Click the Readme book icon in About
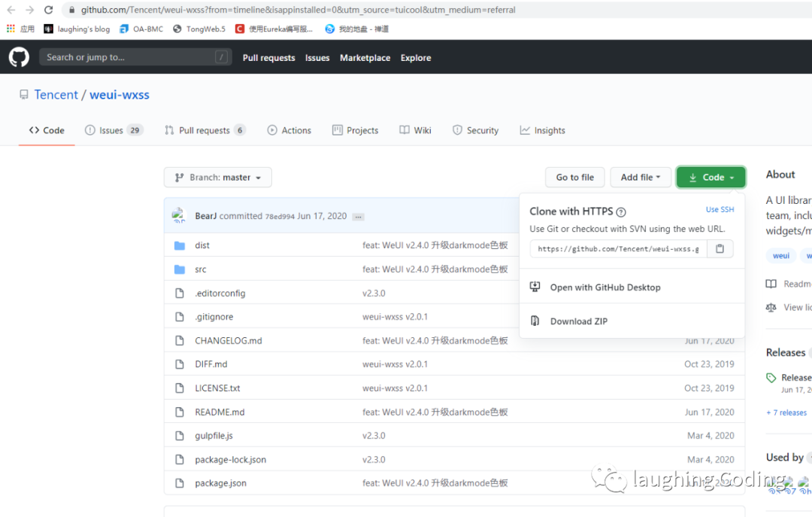This screenshot has width=812, height=517. 771,284
